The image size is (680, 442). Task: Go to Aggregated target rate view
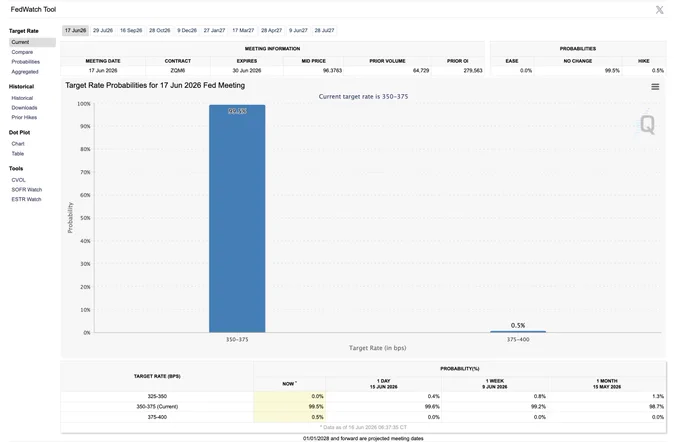coord(25,72)
